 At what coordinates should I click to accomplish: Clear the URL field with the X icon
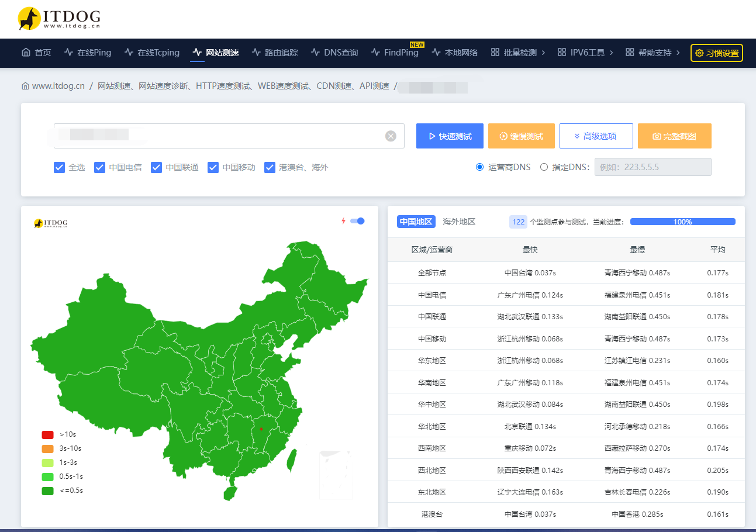391,136
